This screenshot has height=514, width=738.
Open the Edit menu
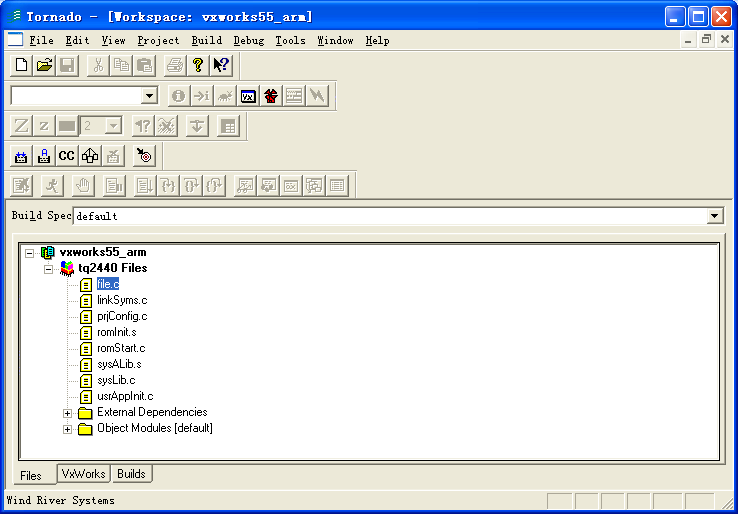pyautogui.click(x=77, y=41)
